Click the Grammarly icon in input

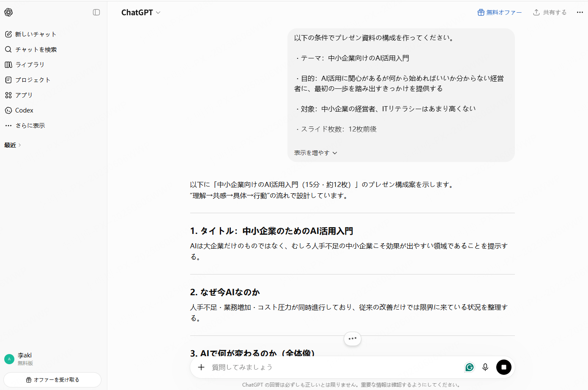[469, 367]
